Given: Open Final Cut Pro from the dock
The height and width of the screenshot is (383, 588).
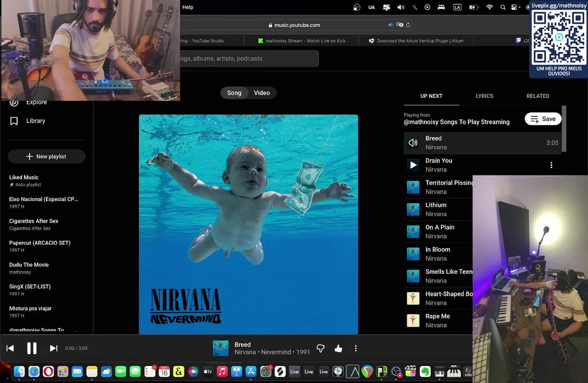Looking at the screenshot, I should pyautogui.click(x=410, y=371).
